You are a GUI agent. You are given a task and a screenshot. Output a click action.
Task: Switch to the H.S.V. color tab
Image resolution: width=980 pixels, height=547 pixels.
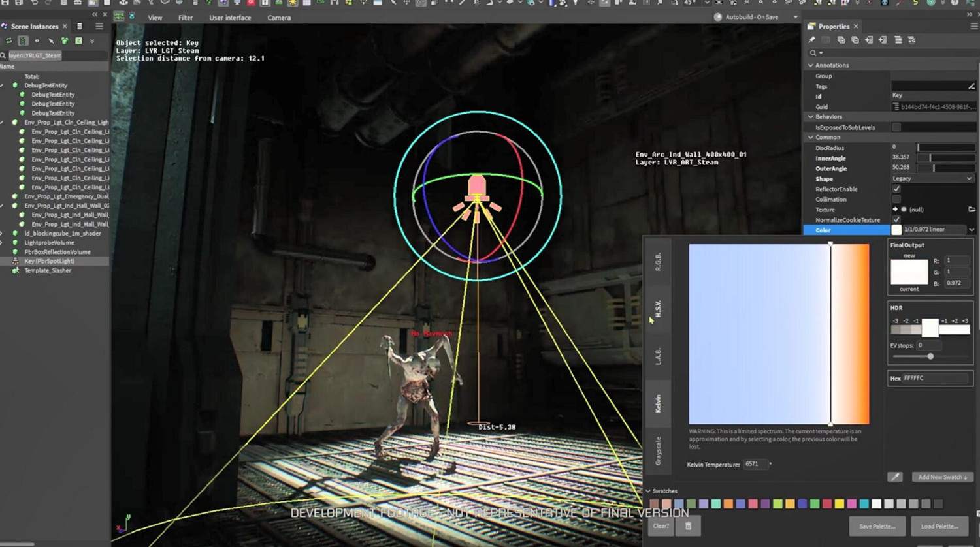coord(658,309)
